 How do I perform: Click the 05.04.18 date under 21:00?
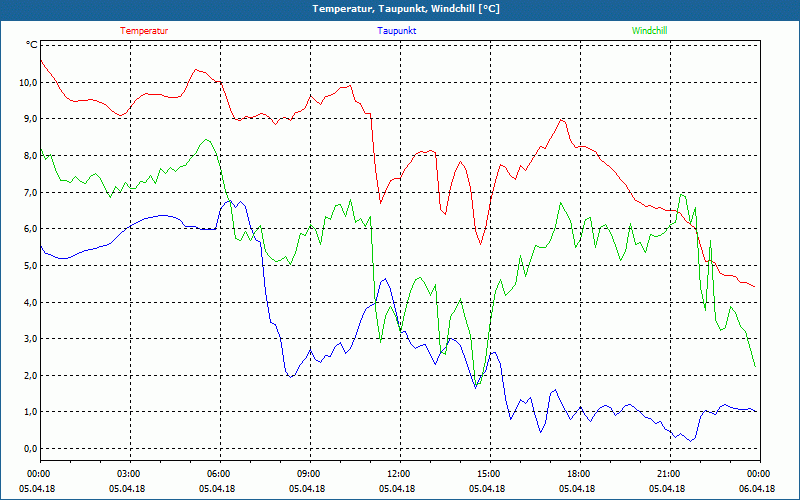click(667, 489)
